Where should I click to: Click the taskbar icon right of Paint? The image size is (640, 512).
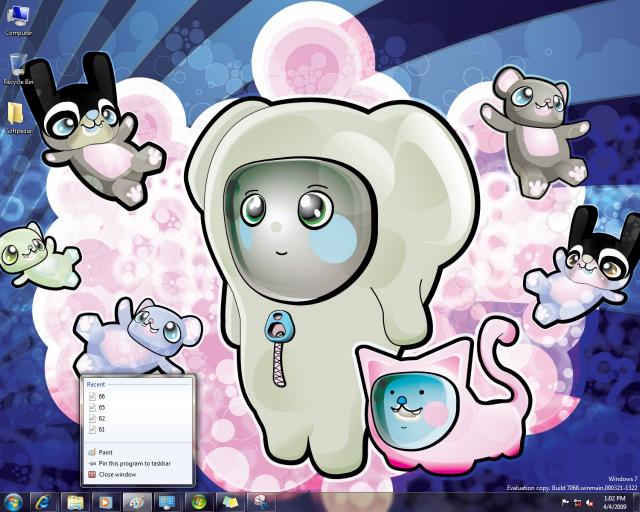(168, 501)
